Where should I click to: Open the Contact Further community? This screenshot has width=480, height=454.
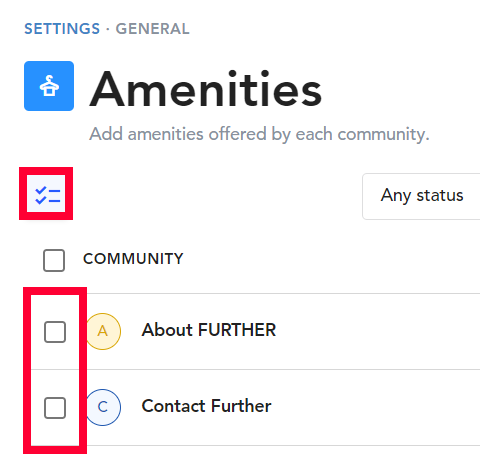click(206, 406)
